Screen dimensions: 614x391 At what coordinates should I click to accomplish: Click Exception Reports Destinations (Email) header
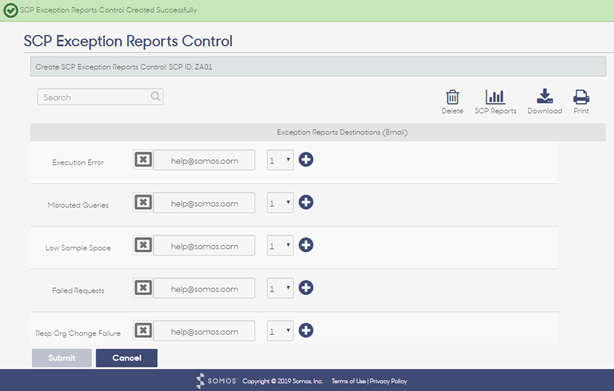pyautogui.click(x=342, y=132)
